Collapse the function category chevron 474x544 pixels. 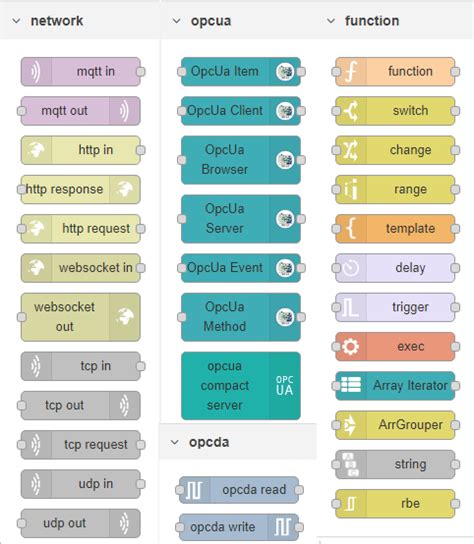tap(331, 21)
